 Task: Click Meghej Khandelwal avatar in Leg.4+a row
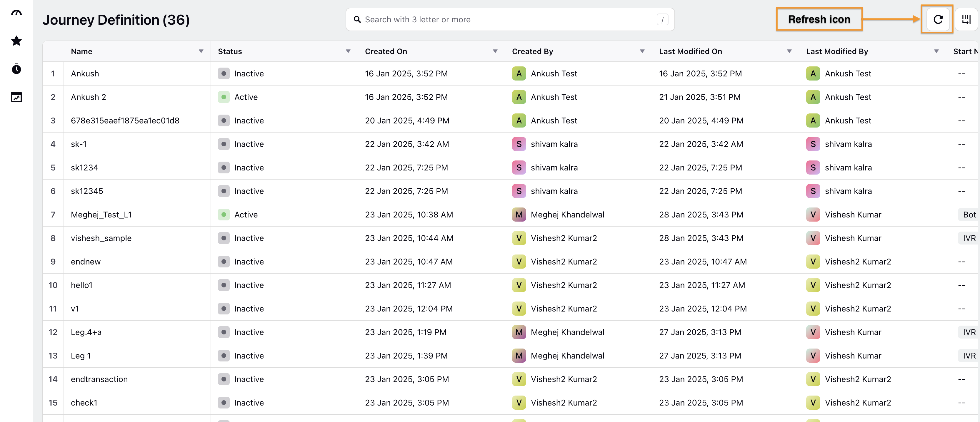pos(519,332)
